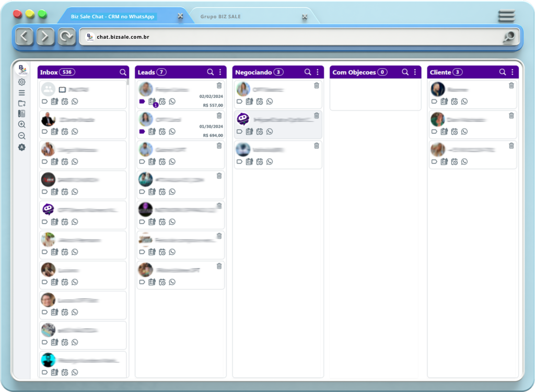Open notes with badge on first Leads card
The width and height of the screenshot is (535, 392).
click(152, 102)
